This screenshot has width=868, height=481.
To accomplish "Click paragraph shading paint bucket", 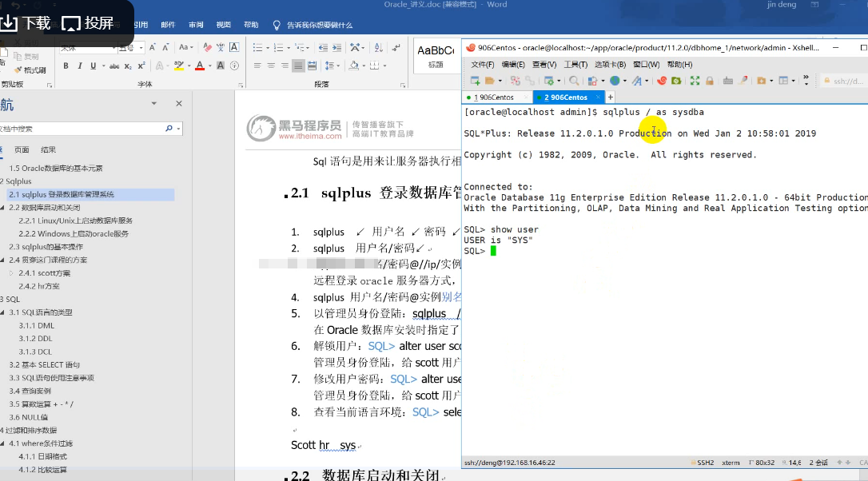I will [353, 66].
